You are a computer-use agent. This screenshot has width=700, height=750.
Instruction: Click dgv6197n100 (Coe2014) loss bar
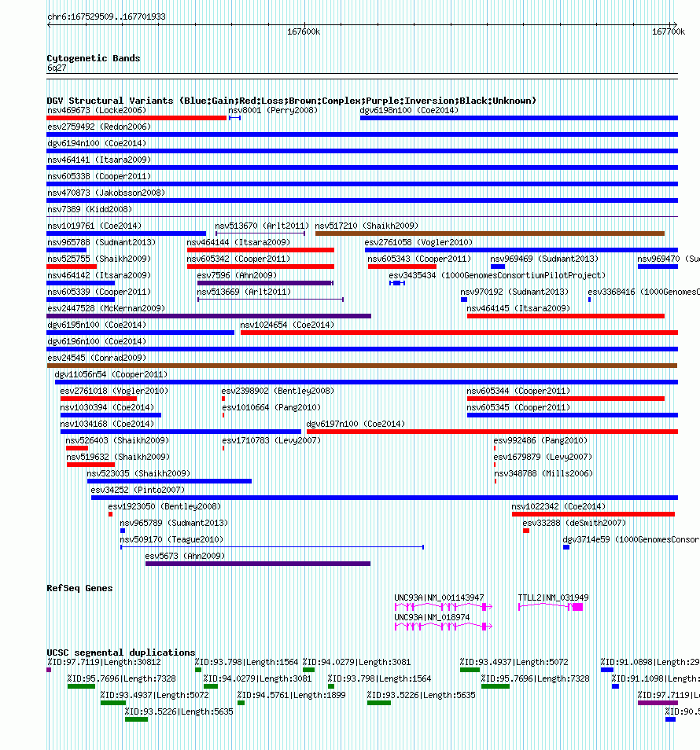[492, 432]
